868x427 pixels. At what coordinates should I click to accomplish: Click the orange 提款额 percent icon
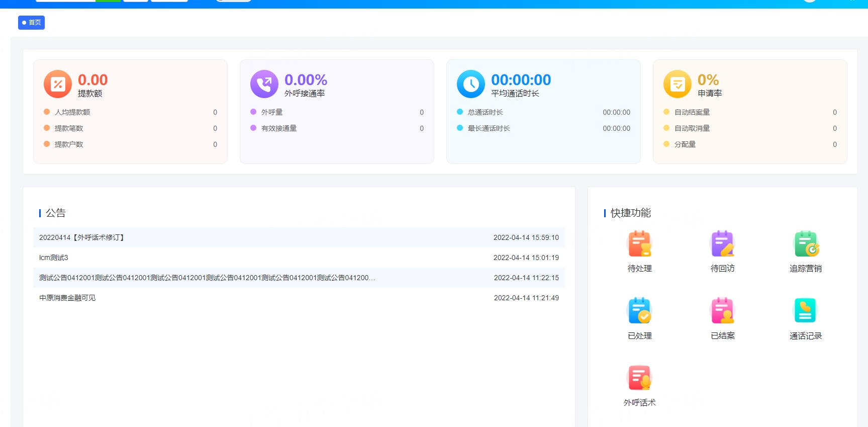click(x=58, y=84)
